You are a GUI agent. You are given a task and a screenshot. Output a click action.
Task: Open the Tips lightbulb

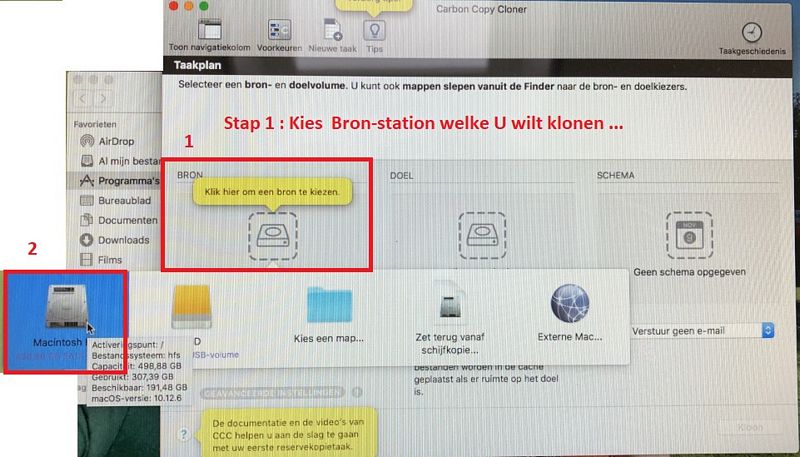click(x=374, y=36)
